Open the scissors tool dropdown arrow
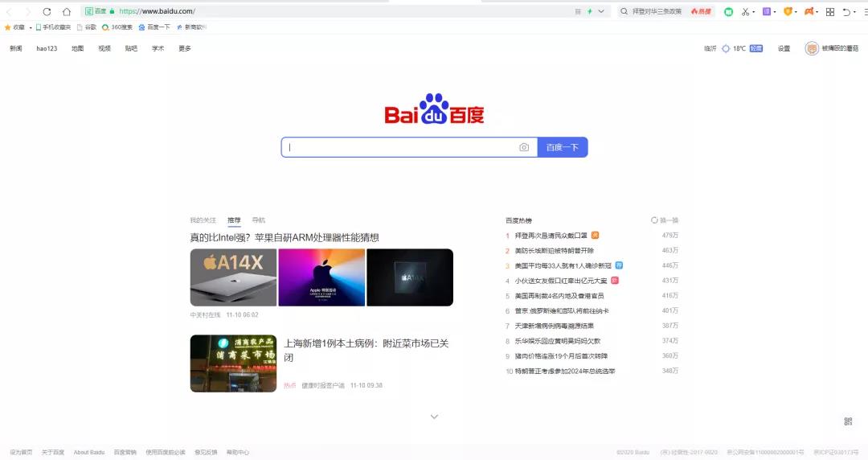The height and width of the screenshot is (460, 868). (x=753, y=12)
